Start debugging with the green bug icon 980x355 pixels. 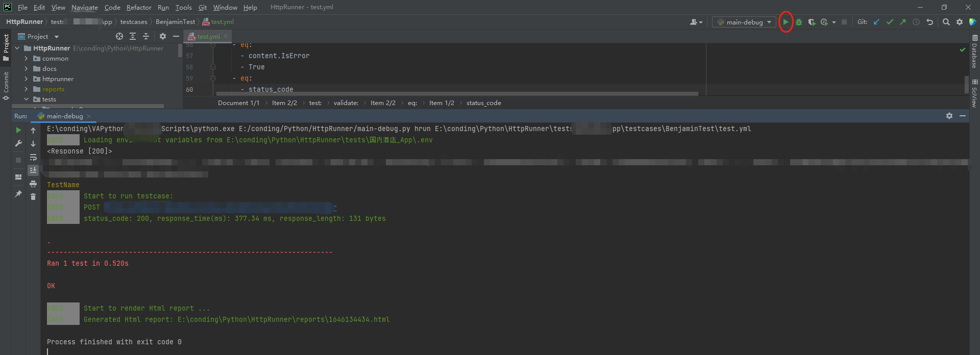[x=799, y=22]
